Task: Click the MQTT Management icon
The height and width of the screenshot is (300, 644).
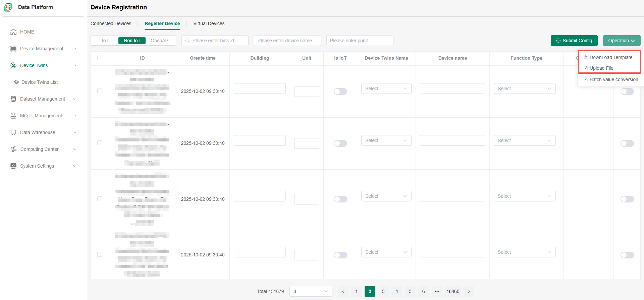Action: point(13,116)
